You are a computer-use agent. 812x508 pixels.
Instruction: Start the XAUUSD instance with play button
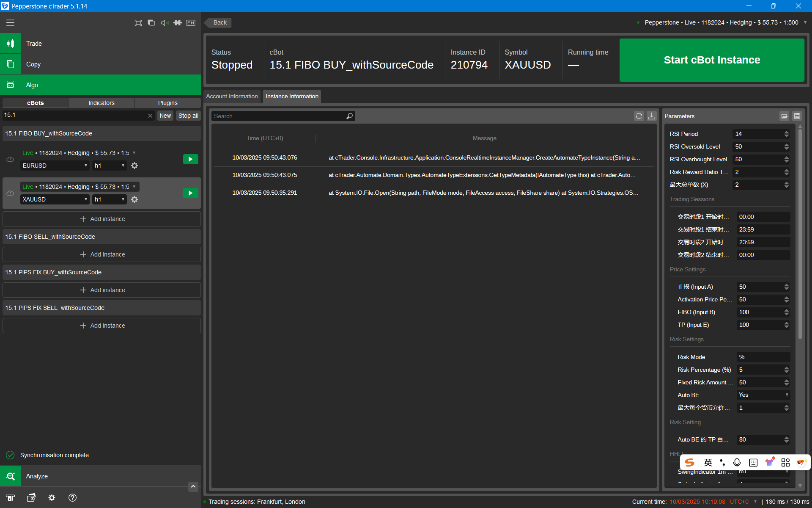pyautogui.click(x=191, y=193)
